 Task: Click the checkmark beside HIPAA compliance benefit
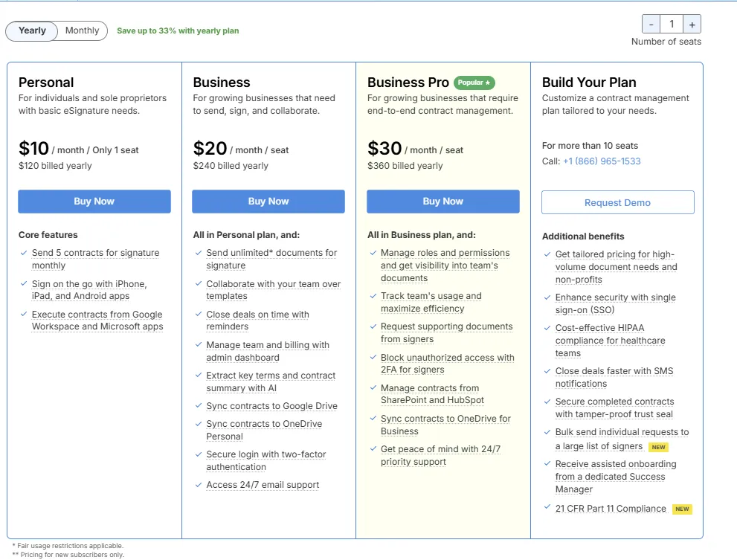[547, 328]
